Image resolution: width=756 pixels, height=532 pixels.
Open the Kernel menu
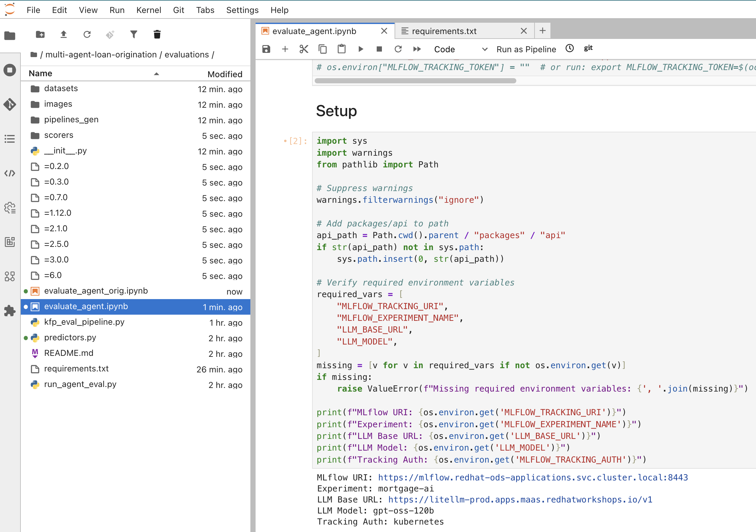pyautogui.click(x=148, y=10)
